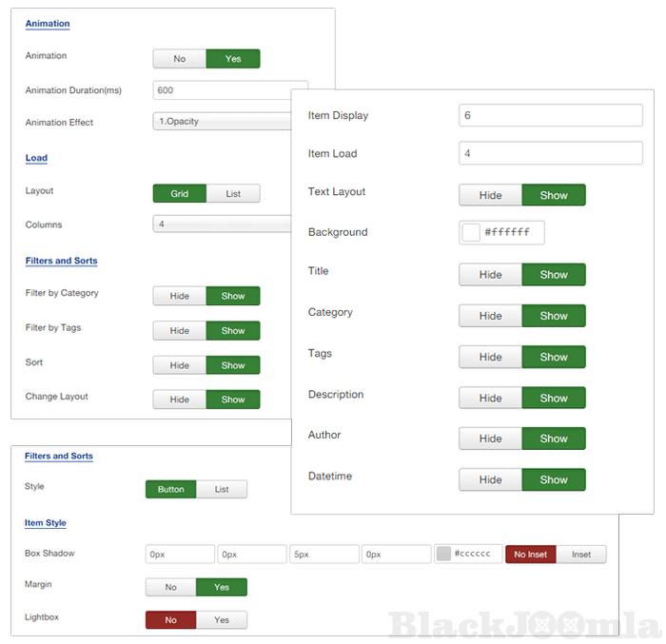Screen dimensions: 666x644
Task: Hide the Filter by Tags option
Action: [180, 331]
